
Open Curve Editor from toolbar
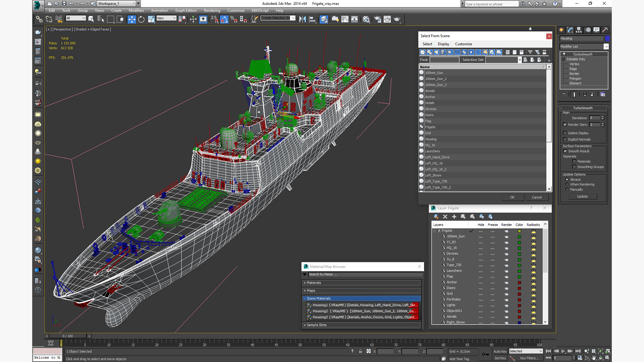(345, 19)
